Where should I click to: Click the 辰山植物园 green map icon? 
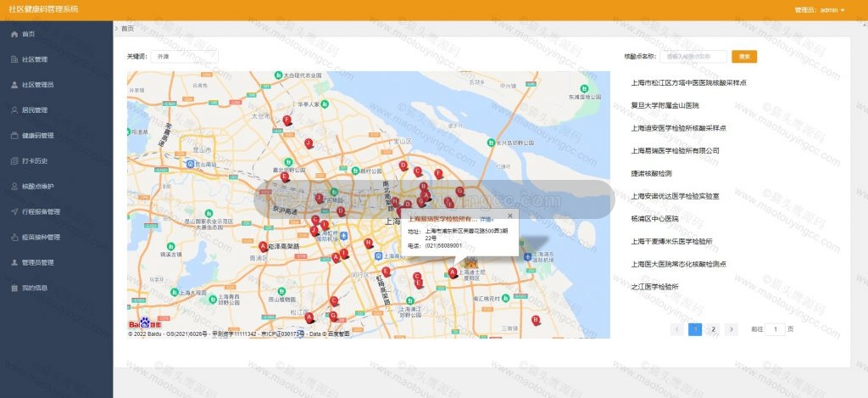[281, 290]
